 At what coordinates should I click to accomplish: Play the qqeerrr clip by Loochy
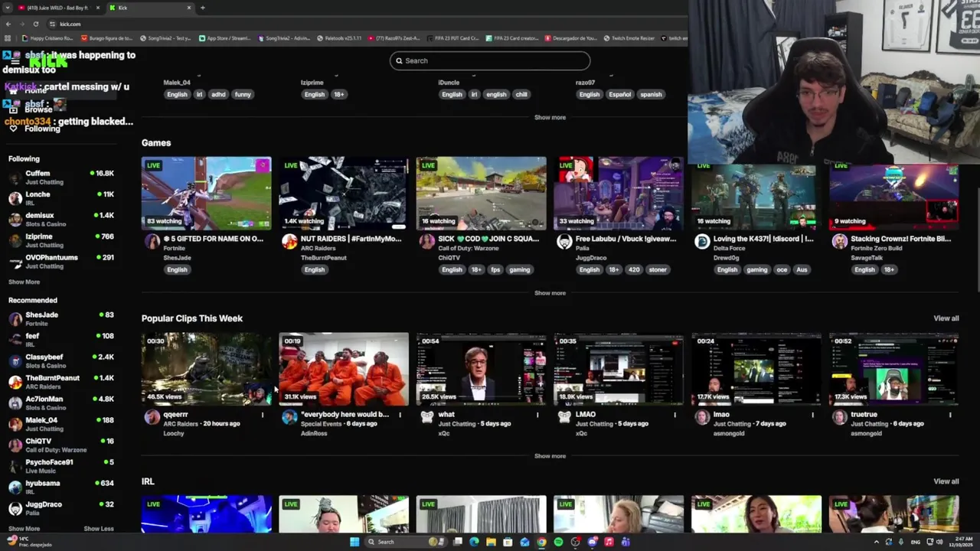click(x=206, y=369)
